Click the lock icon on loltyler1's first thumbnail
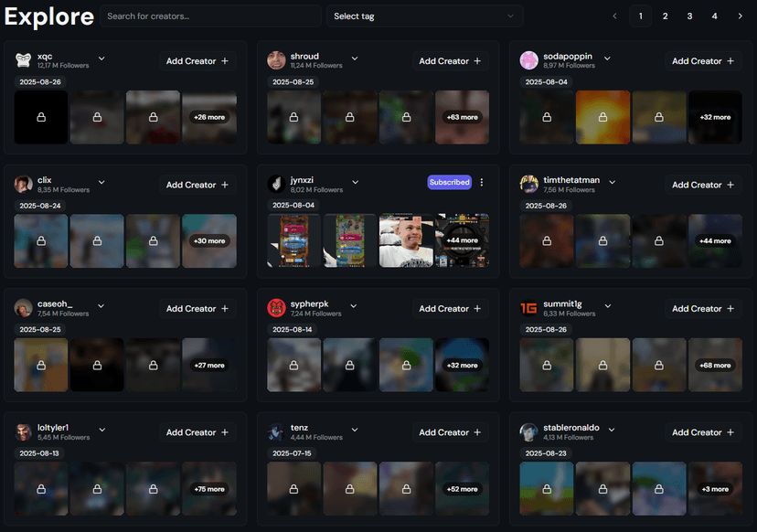 pyautogui.click(x=40, y=489)
